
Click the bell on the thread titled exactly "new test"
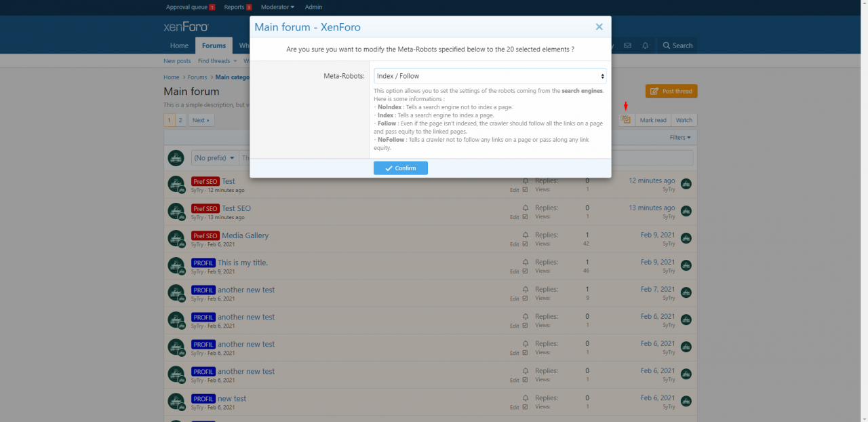[x=525, y=398]
